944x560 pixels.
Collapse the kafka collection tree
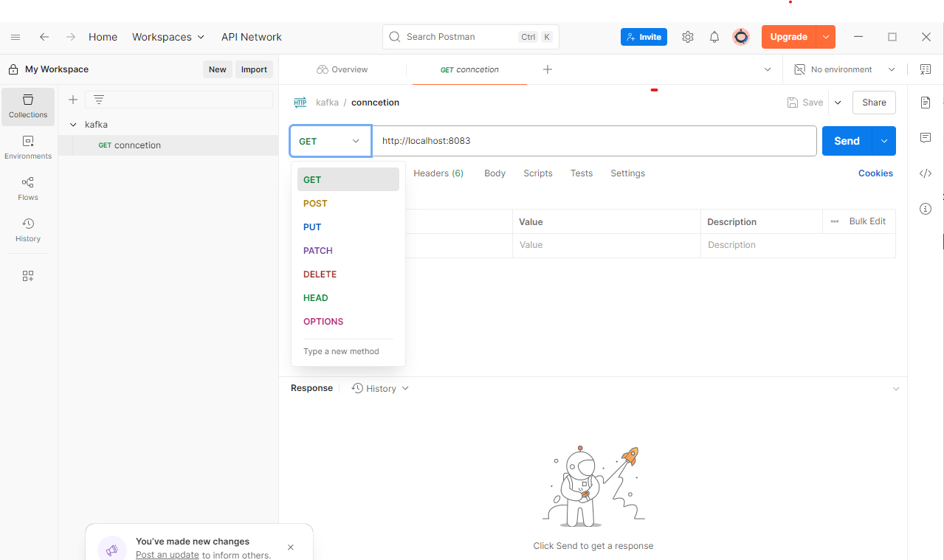tap(73, 125)
